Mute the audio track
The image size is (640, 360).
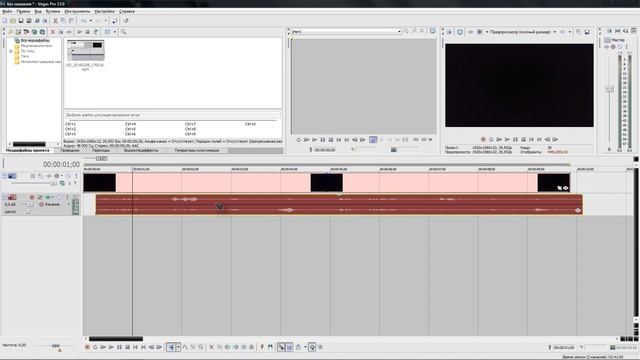(x=59, y=198)
